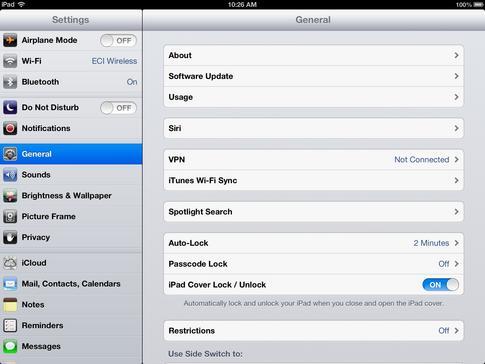
Task: Open Usage via its chevron arrow
Action: tap(456, 97)
